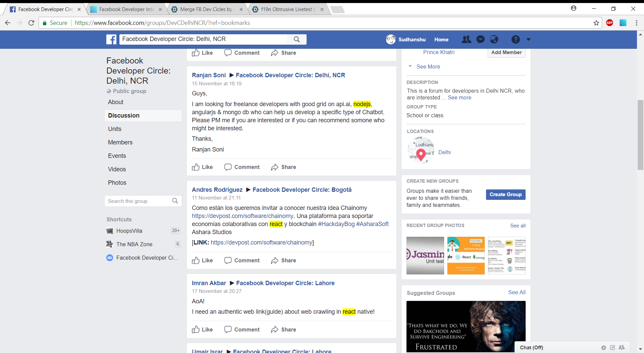
Task: Like Andres Rodriguez's post
Action: coord(202,260)
